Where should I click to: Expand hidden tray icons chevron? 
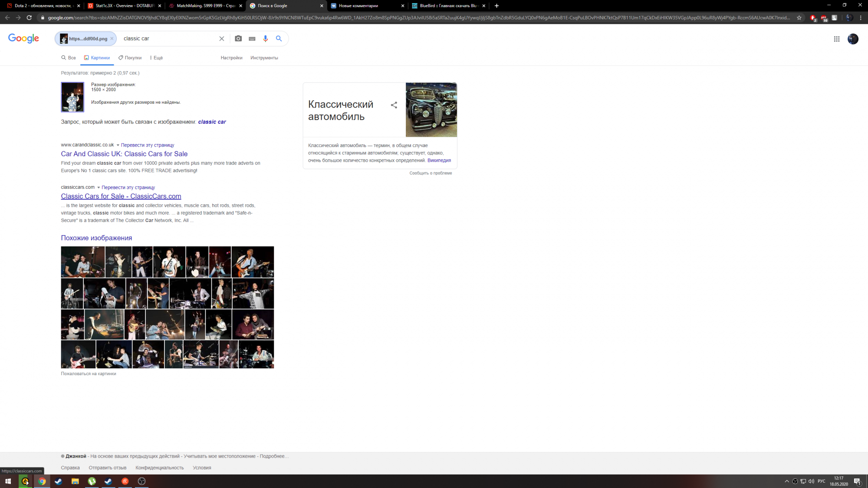(786, 481)
